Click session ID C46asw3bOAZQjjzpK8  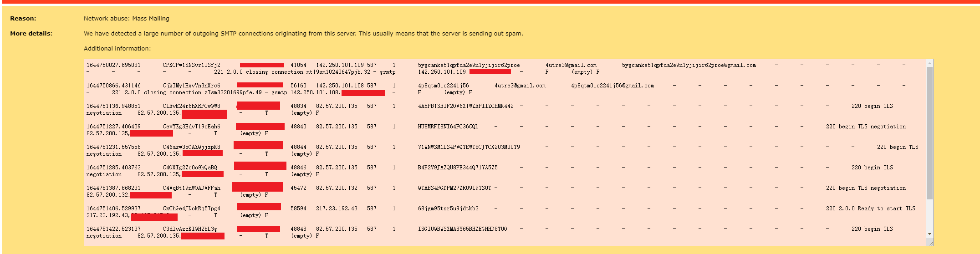191,147
